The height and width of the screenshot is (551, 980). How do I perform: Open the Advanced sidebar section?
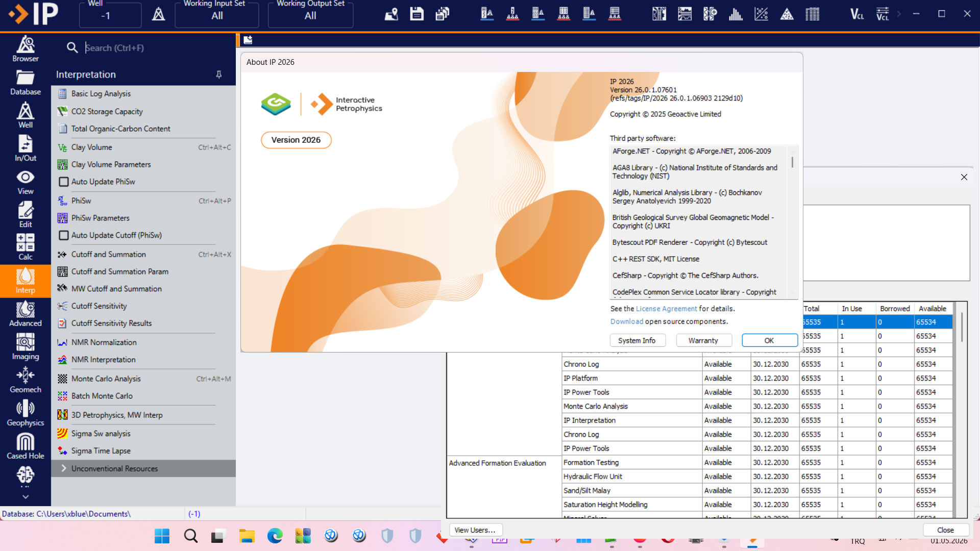tap(26, 314)
